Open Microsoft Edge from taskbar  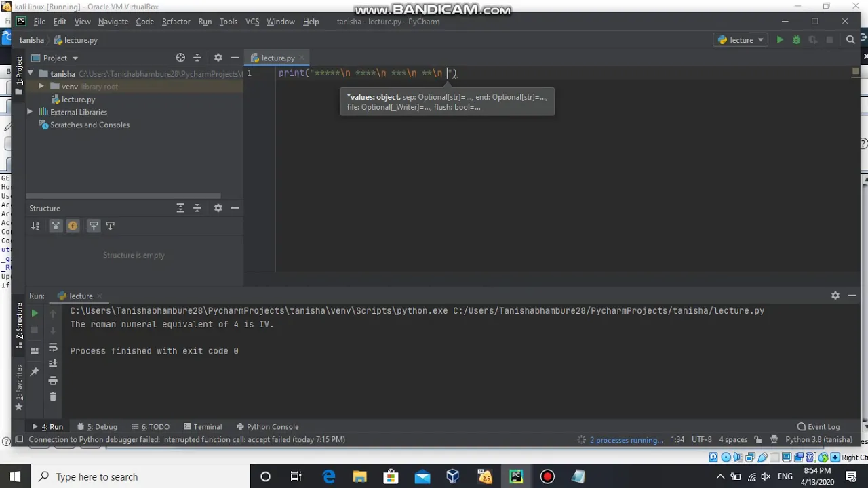329,476
